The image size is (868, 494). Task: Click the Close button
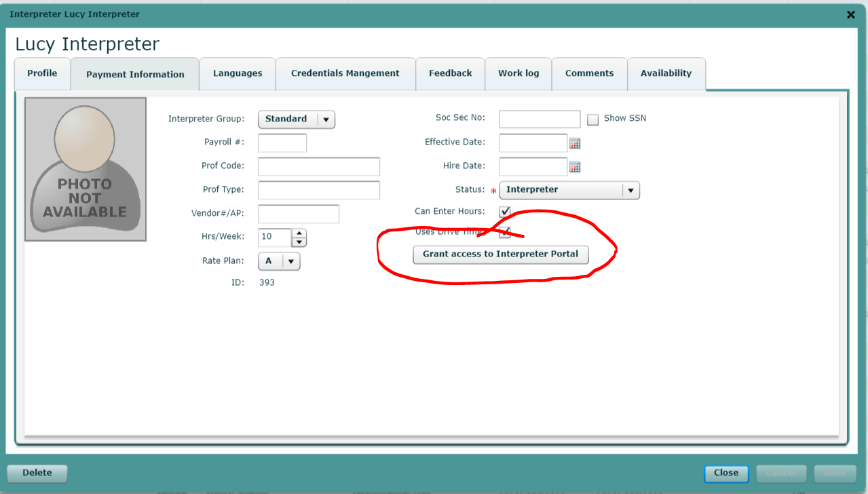[726, 473]
